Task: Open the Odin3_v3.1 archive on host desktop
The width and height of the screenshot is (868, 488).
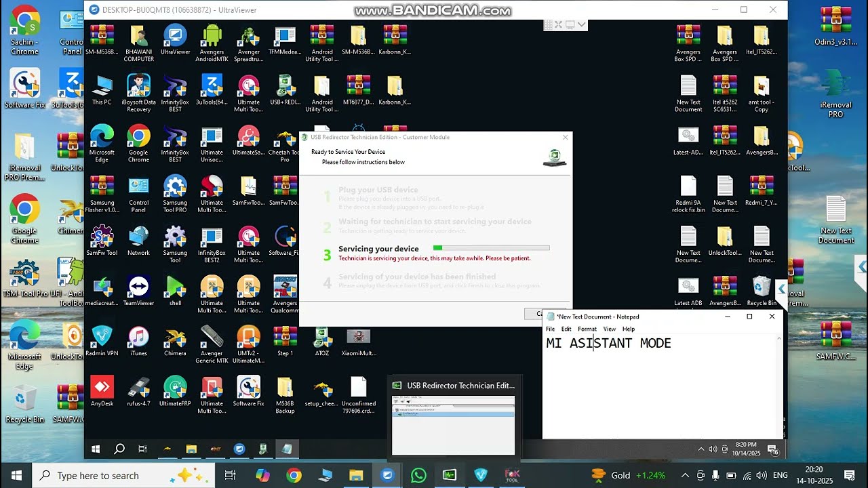Action: tap(835, 26)
